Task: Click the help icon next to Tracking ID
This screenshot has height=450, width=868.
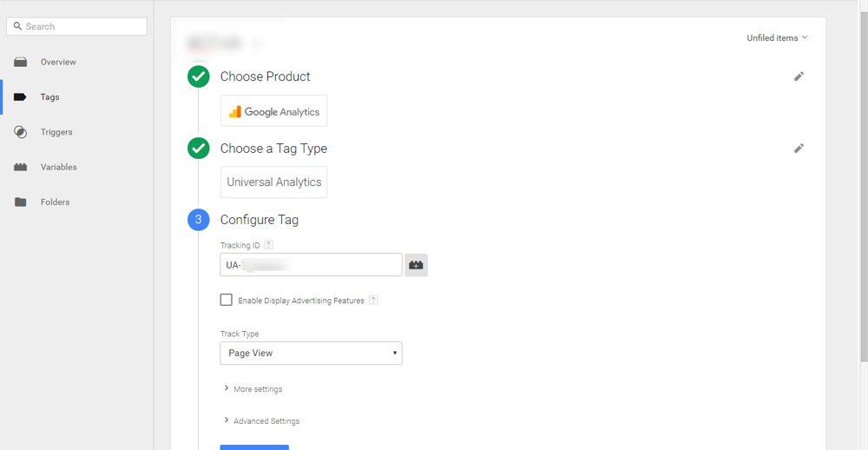Action: click(x=268, y=244)
